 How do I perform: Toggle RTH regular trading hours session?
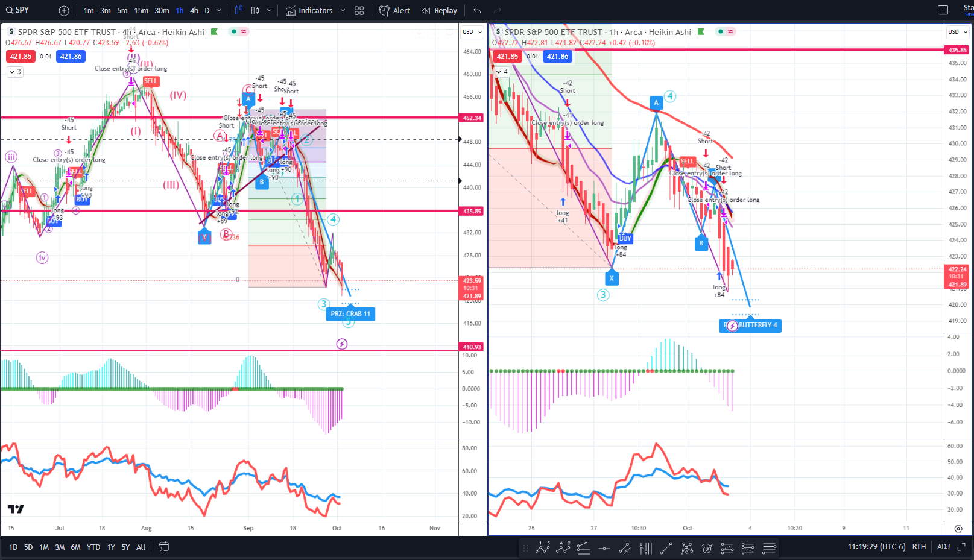[x=919, y=547]
